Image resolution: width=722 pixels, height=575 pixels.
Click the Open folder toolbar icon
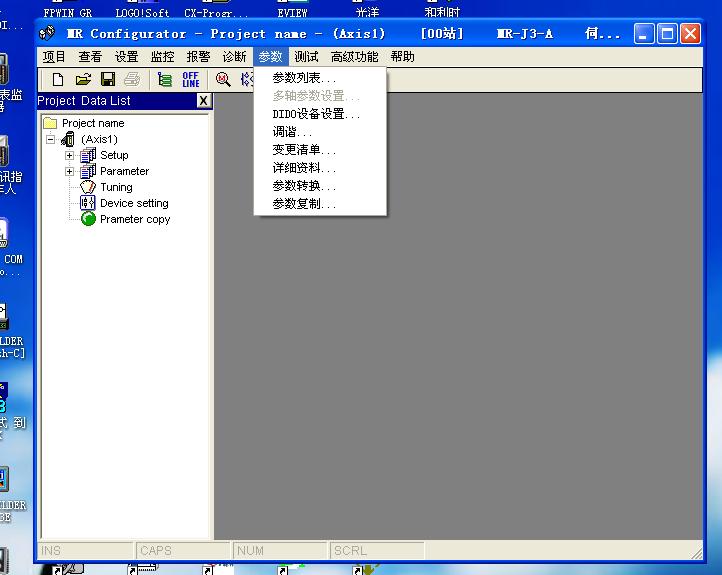pyautogui.click(x=83, y=80)
